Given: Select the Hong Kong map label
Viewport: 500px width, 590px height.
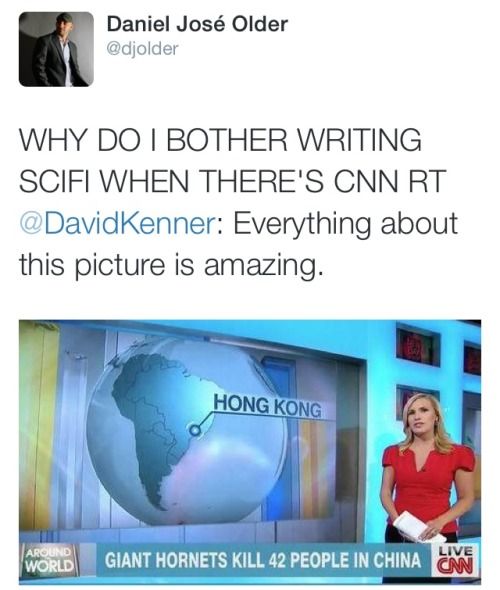Looking at the screenshot, I should (268, 406).
